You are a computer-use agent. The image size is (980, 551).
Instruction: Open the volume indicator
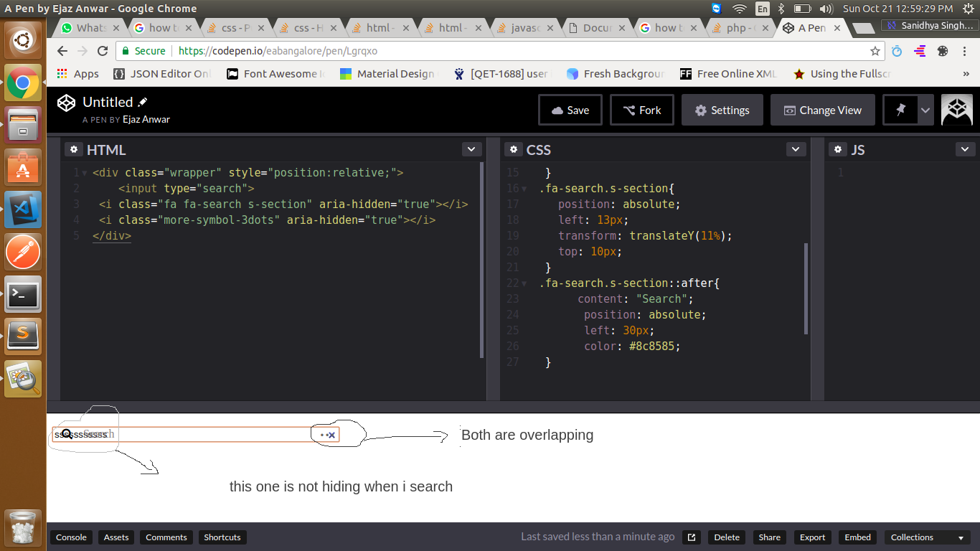(825, 9)
